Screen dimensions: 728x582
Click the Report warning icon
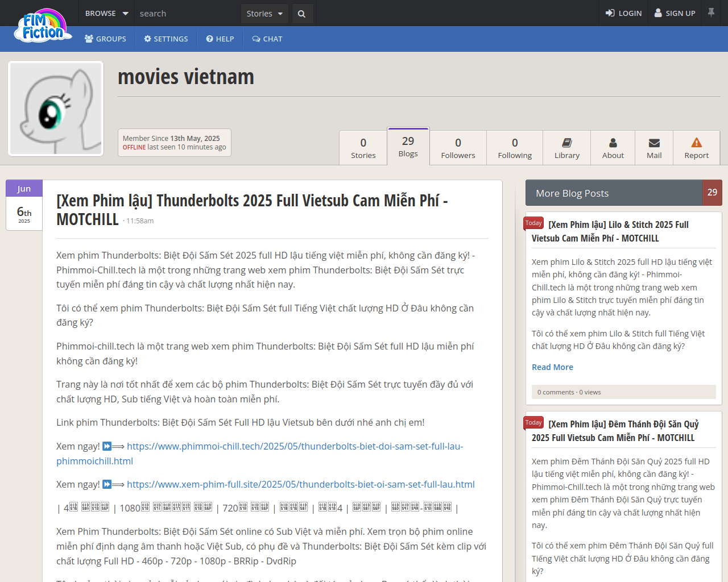pyautogui.click(x=697, y=143)
